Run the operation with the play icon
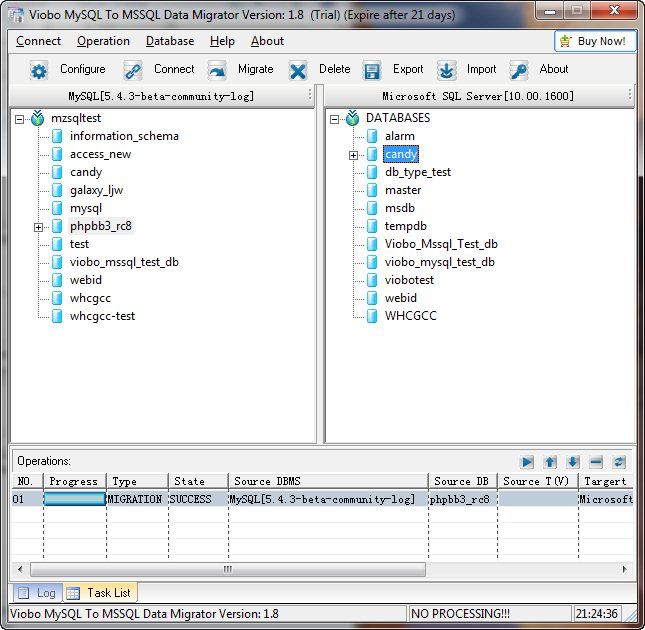 point(527,462)
